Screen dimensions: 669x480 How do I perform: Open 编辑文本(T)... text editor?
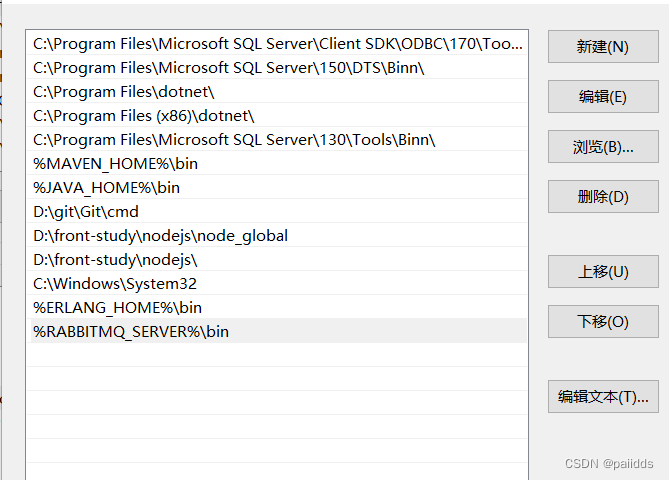tap(603, 396)
